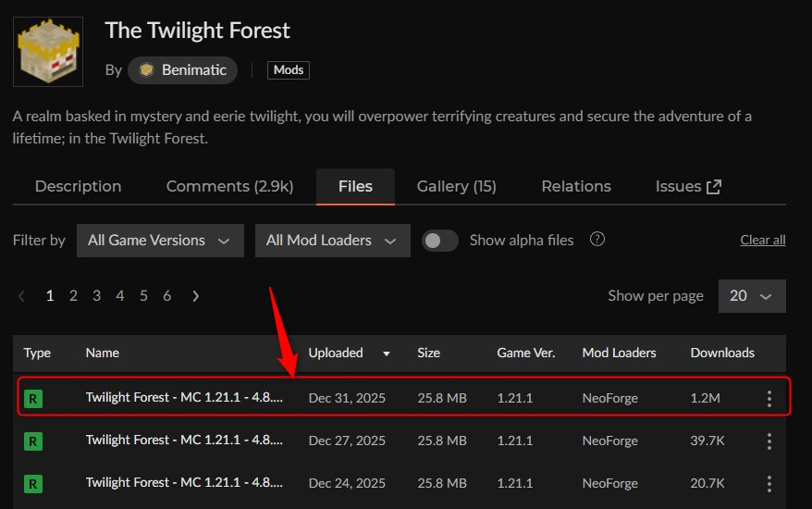The height and width of the screenshot is (509, 812).
Task: Open the Comments (2.9k) tab
Action: [x=230, y=187]
